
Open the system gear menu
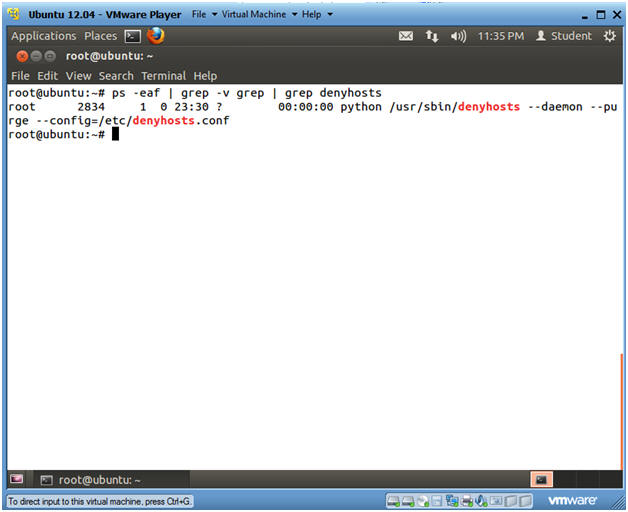click(610, 36)
